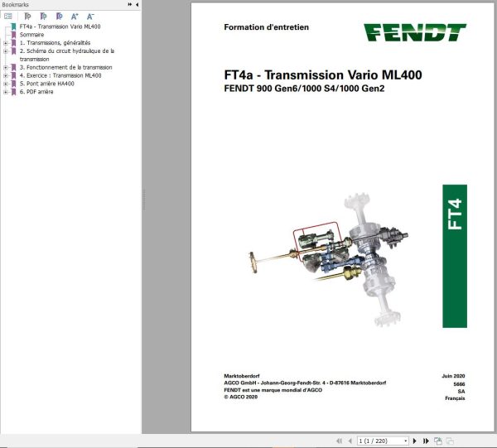Expand bookmark 1. Transmissions, généralités
The width and height of the screenshot is (497, 448).
(6, 43)
